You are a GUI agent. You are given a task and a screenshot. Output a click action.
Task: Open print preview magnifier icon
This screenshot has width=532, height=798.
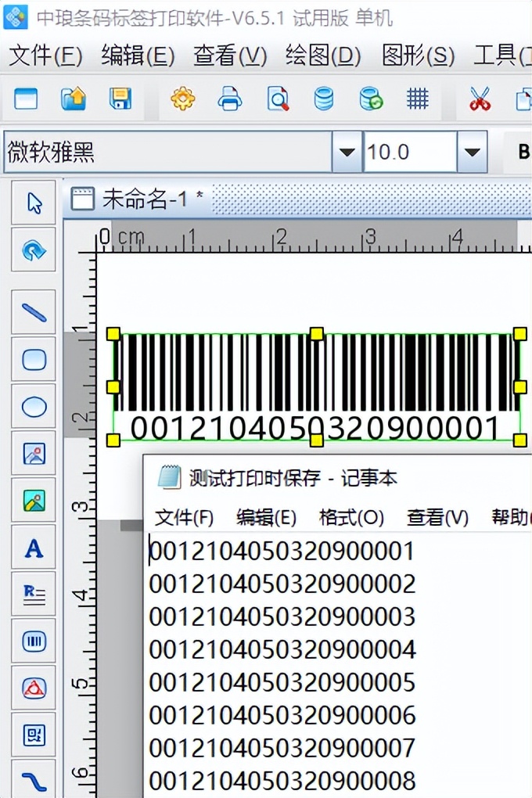point(278,99)
